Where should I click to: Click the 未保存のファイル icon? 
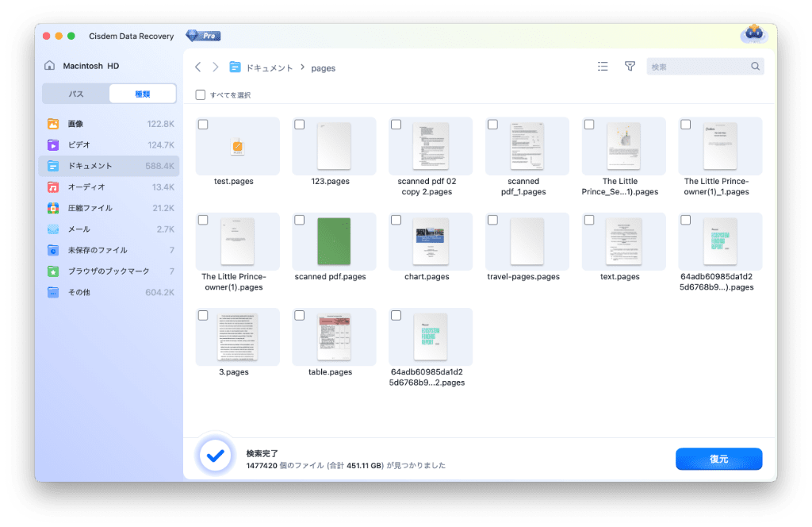tap(53, 250)
